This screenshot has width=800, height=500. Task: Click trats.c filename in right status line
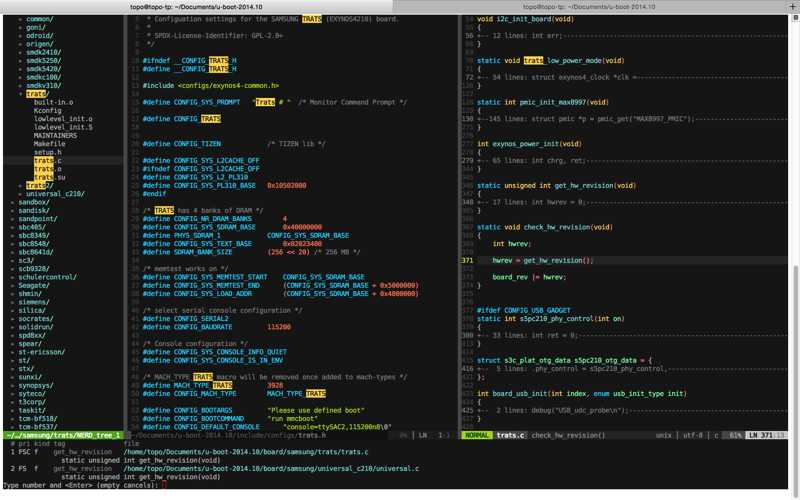[510, 435]
